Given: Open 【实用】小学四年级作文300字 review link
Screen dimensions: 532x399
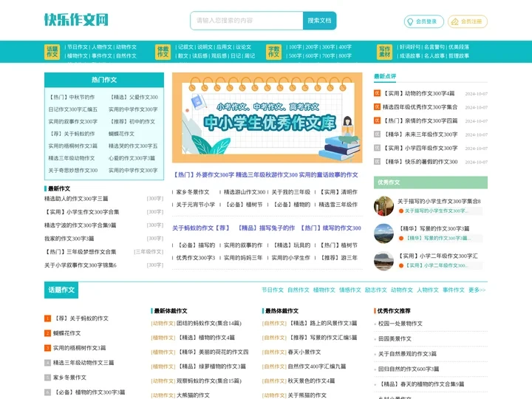Looking at the screenshot, I should tap(420, 148).
